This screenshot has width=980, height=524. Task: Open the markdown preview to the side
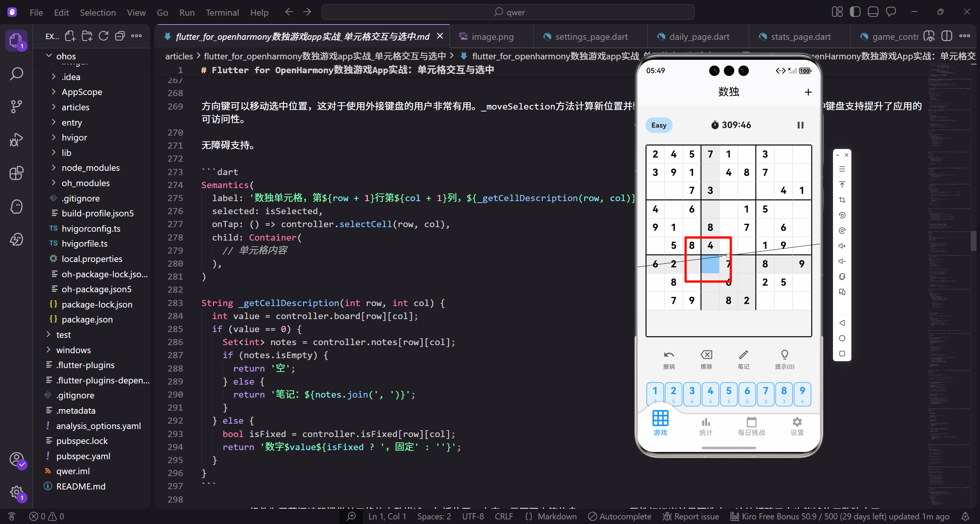click(929, 36)
